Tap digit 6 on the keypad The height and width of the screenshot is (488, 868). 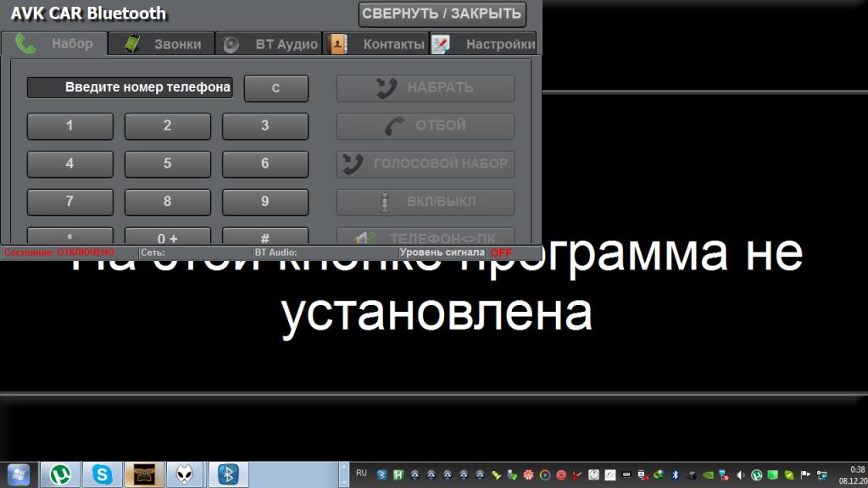(x=265, y=164)
